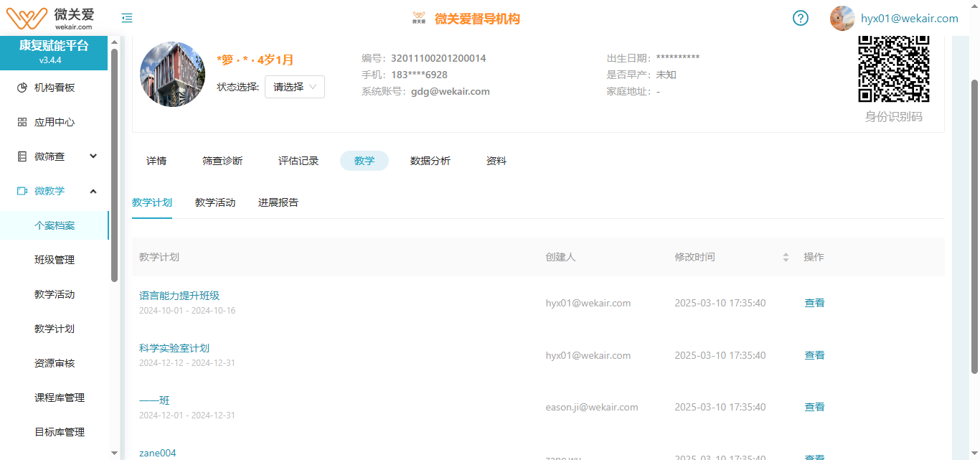Open the 状态选择 dropdown
980x460 pixels.
(x=295, y=87)
